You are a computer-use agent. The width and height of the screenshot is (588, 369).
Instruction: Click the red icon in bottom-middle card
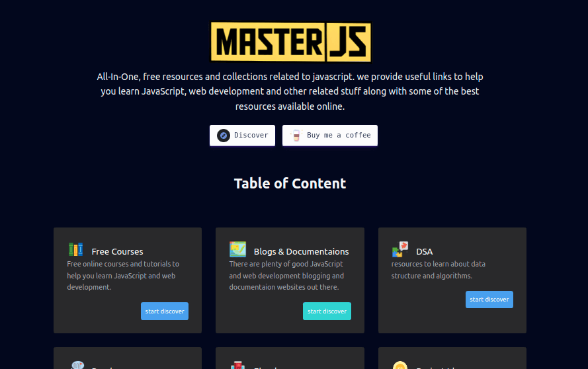click(237, 365)
